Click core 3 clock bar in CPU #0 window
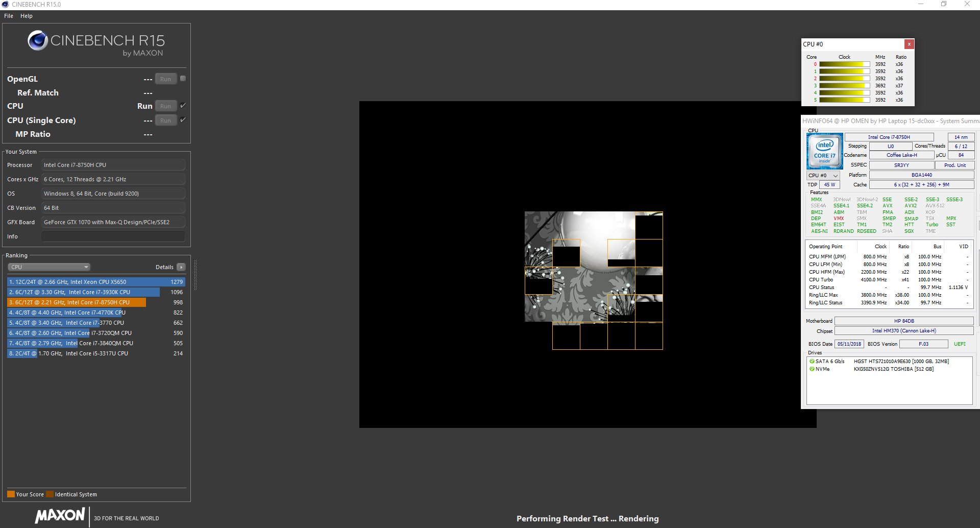Viewport: 980px width, 528px height. click(844, 86)
